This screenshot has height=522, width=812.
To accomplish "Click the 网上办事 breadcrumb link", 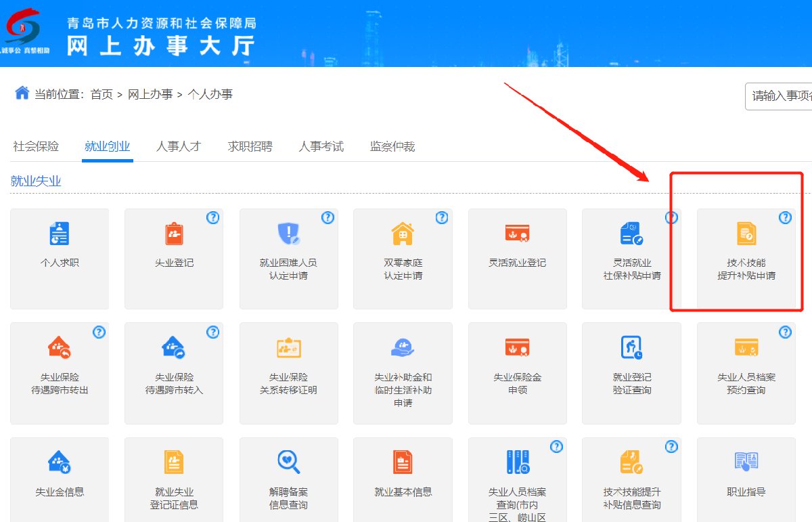I will (x=150, y=95).
